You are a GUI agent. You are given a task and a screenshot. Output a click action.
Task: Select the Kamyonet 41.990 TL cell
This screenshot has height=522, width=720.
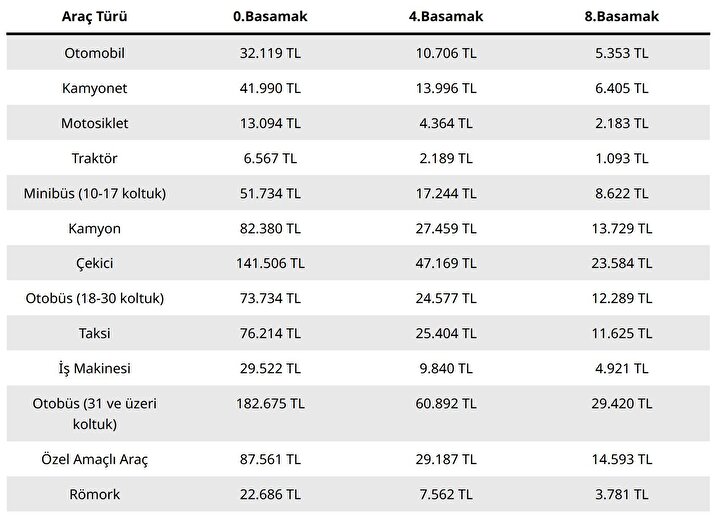[270, 88]
